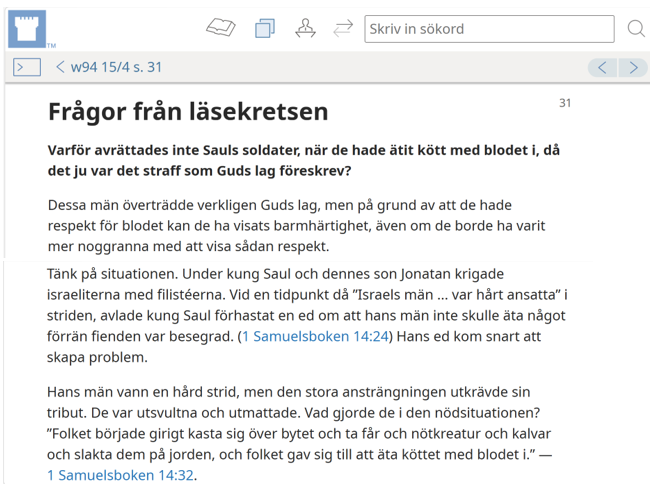Go back via w94 15/4 s. 31 chevron
This screenshot has height=495, width=656.
60,67
